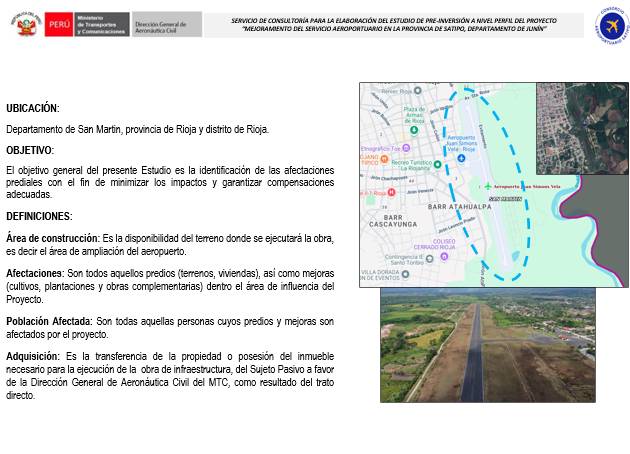Viewport: 630px width, 454px height.
Task: Click the 'Población Afectada' term
Action: coord(49,321)
